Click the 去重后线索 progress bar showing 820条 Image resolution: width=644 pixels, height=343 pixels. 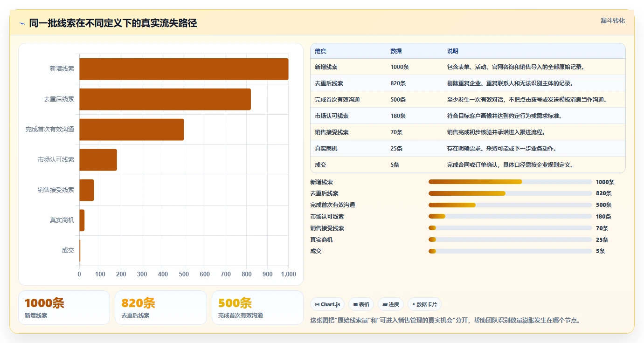pos(510,193)
